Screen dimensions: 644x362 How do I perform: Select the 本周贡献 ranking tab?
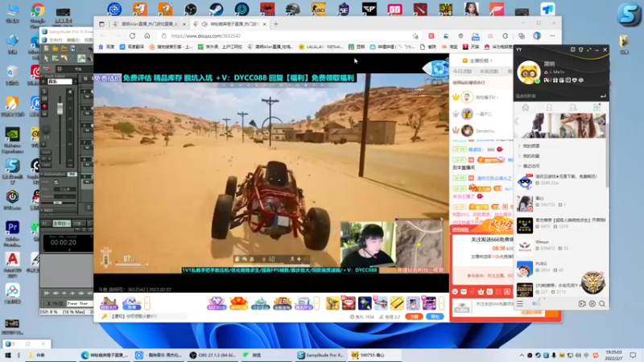(489, 72)
